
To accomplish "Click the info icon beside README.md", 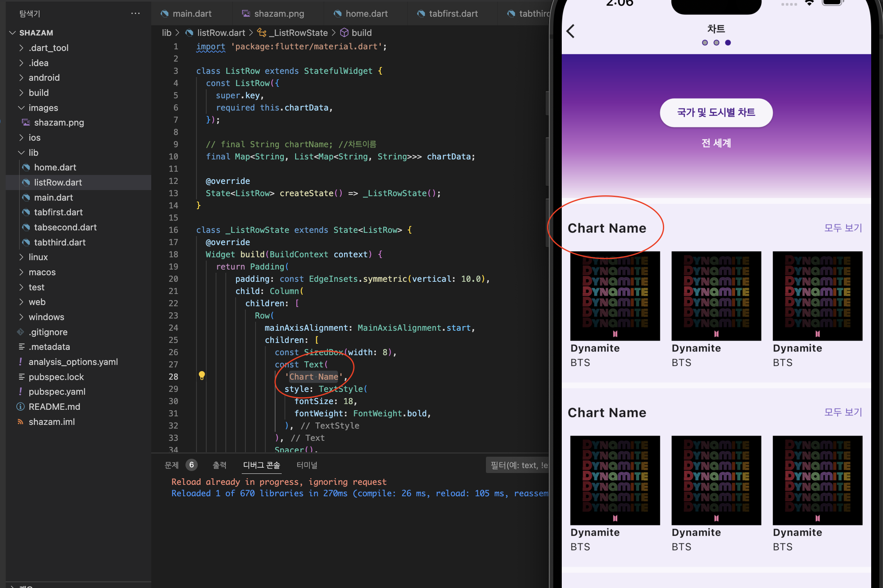I will tap(20, 407).
